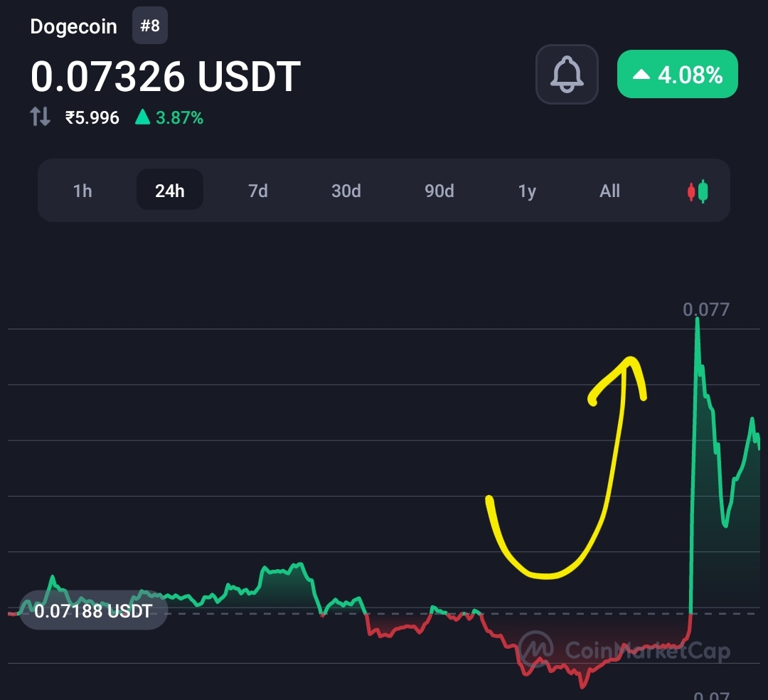Tap the 0.077 axis high label
This screenshot has width=768, height=700.
pos(706,309)
